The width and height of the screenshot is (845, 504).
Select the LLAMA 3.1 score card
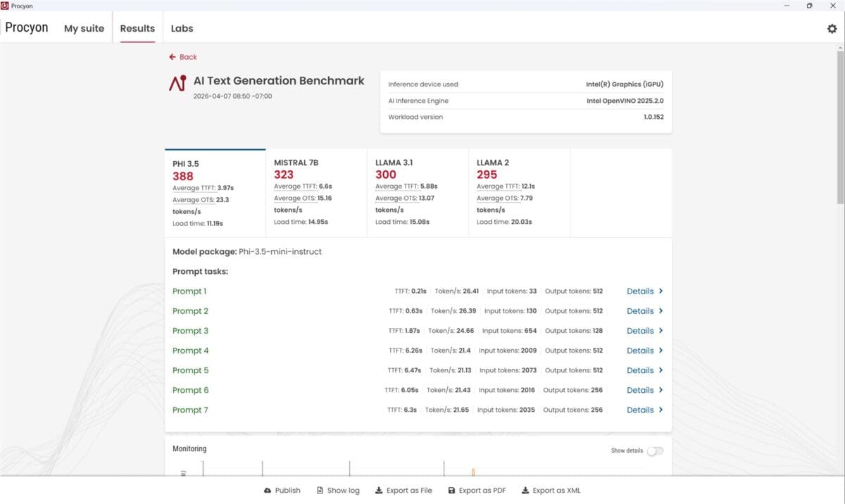pyautogui.click(x=418, y=192)
